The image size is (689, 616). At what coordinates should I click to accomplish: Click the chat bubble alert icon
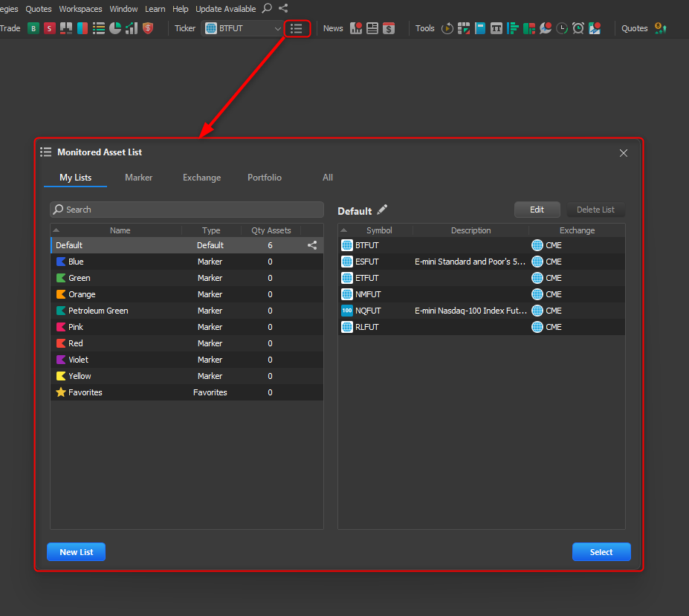pyautogui.click(x=546, y=28)
